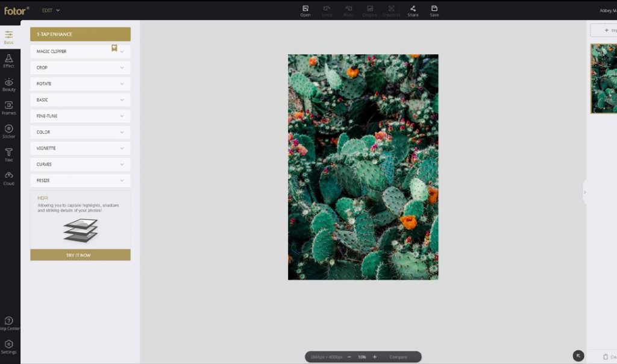Open the Sticker sidebar tool
The height and width of the screenshot is (364, 617).
point(8,131)
